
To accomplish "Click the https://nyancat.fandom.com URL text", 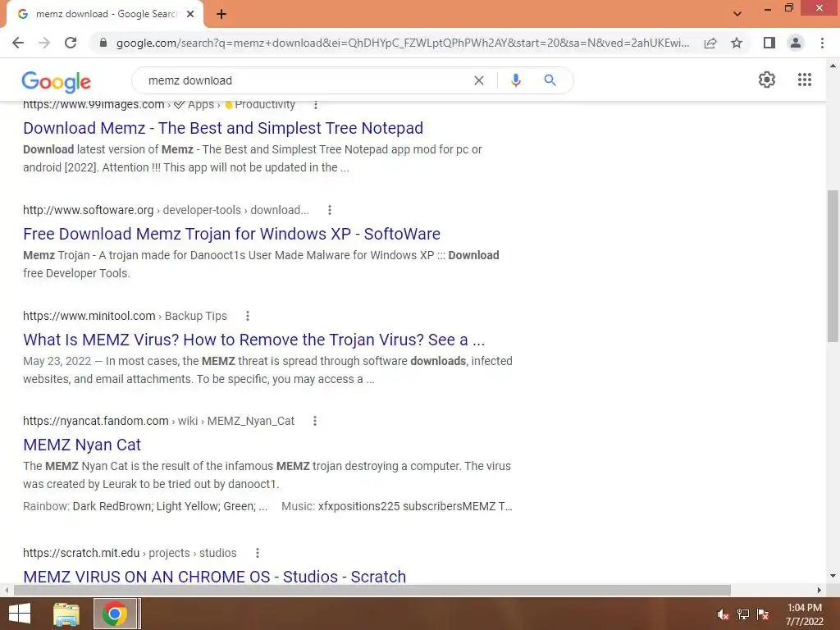I will [96, 421].
